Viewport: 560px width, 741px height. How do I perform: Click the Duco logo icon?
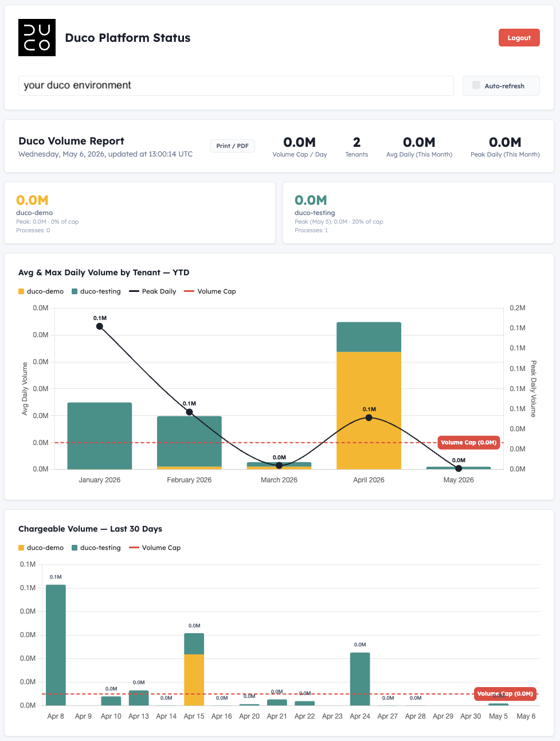[x=37, y=37]
